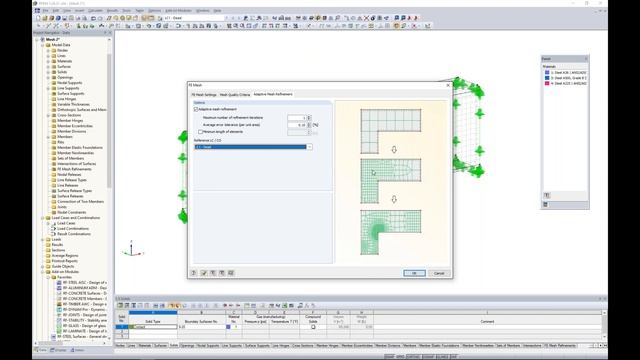This screenshot has height=360, width=640.
Task: Switch to the Mesh Quality Criteria tab
Action: (x=235, y=95)
